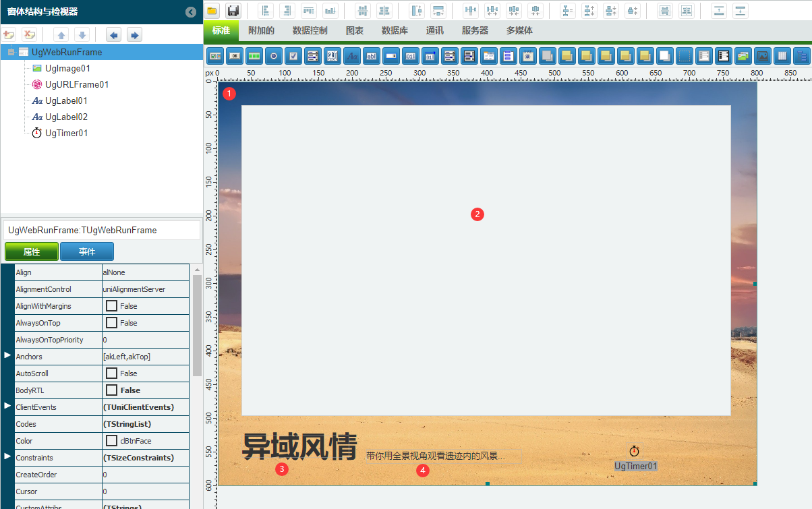Pick the green segmented button component in palette

(254, 56)
